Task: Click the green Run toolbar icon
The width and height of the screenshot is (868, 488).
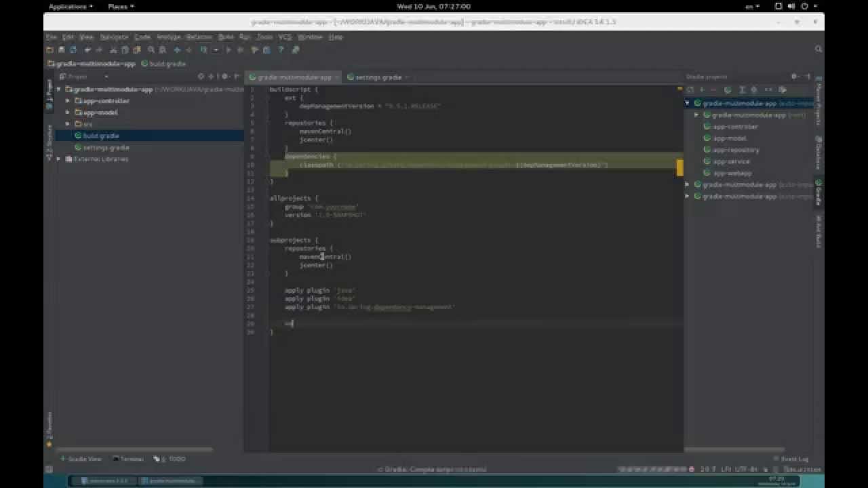Action: pyautogui.click(x=229, y=49)
